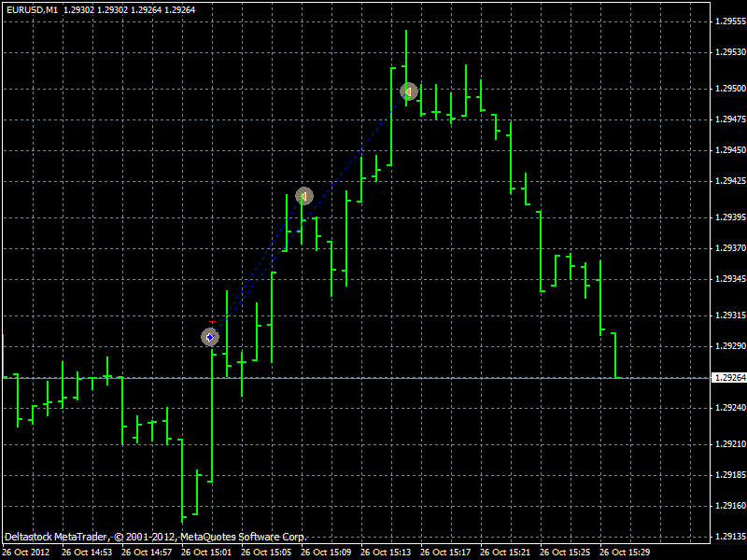Select the orange close marker near 1.29500

click(408, 91)
